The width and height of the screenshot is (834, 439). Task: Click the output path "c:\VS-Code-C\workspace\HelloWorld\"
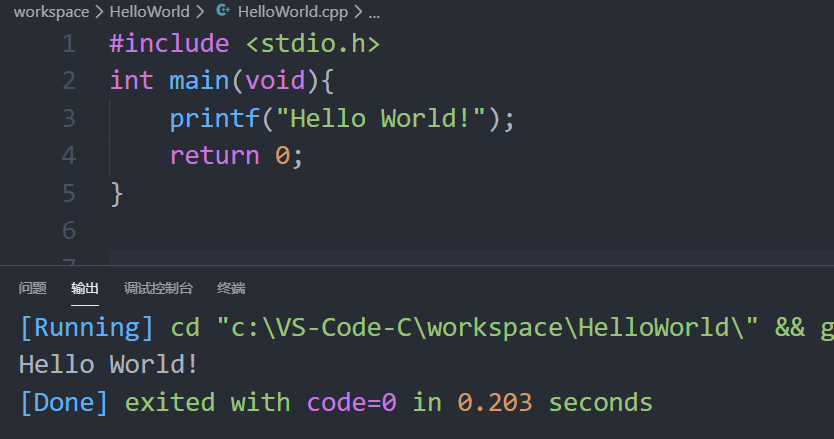[x=487, y=327]
